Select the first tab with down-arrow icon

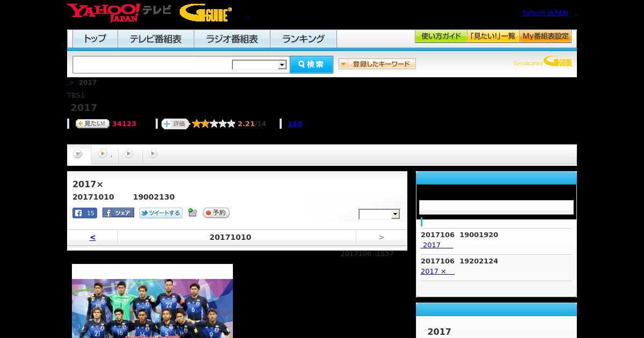point(78,154)
